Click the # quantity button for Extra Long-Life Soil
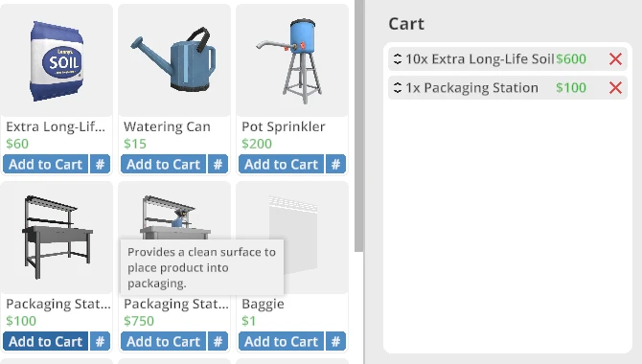 click(x=100, y=164)
